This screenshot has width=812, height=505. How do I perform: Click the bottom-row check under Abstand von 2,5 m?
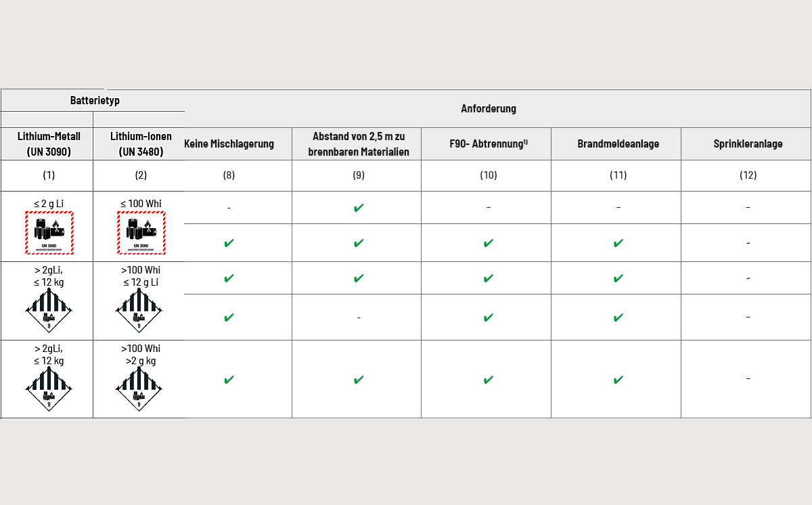(359, 380)
